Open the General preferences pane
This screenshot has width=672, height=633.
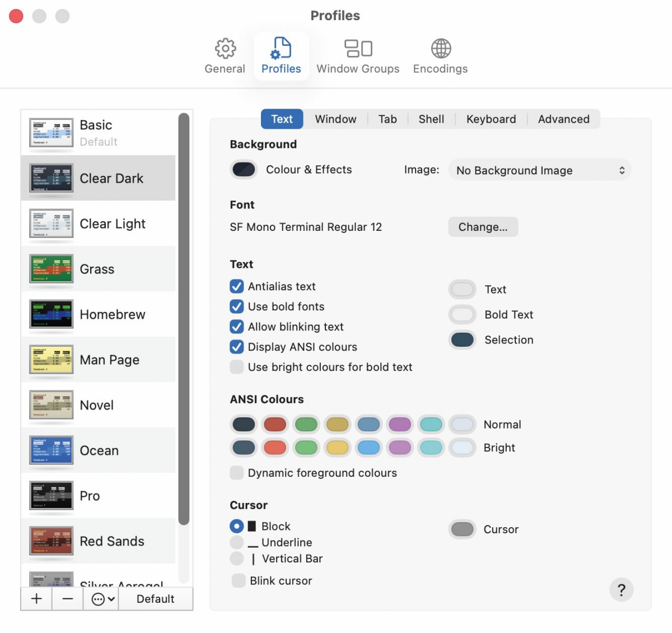point(225,57)
